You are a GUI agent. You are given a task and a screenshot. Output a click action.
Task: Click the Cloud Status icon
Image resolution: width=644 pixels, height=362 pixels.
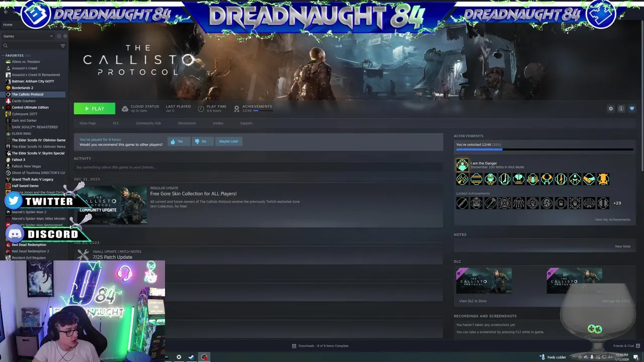click(x=125, y=109)
